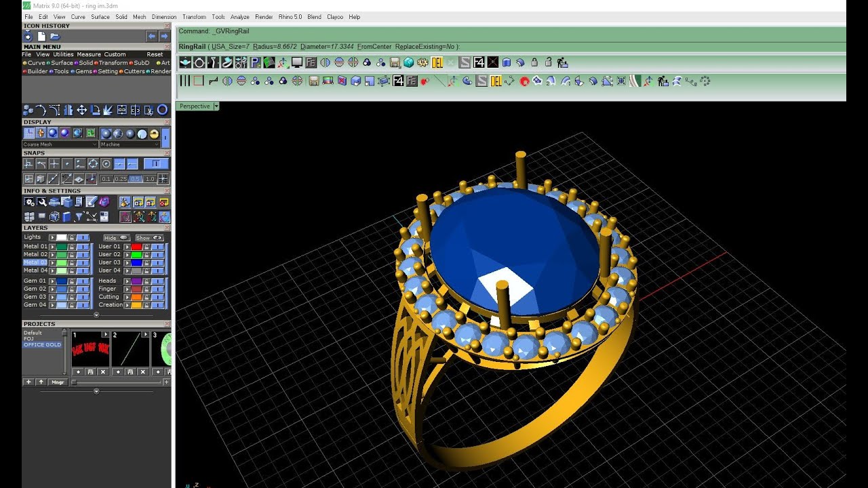Select the four-way move arrows tool
Image resolution: width=868 pixels, height=488 pixels.
pyautogui.click(x=81, y=110)
